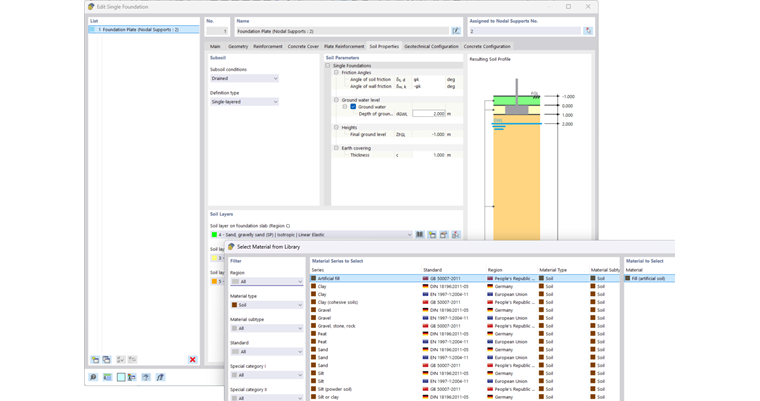Click the Series column header
Image resolution: width=760 pixels, height=401 pixels.
coord(366,270)
